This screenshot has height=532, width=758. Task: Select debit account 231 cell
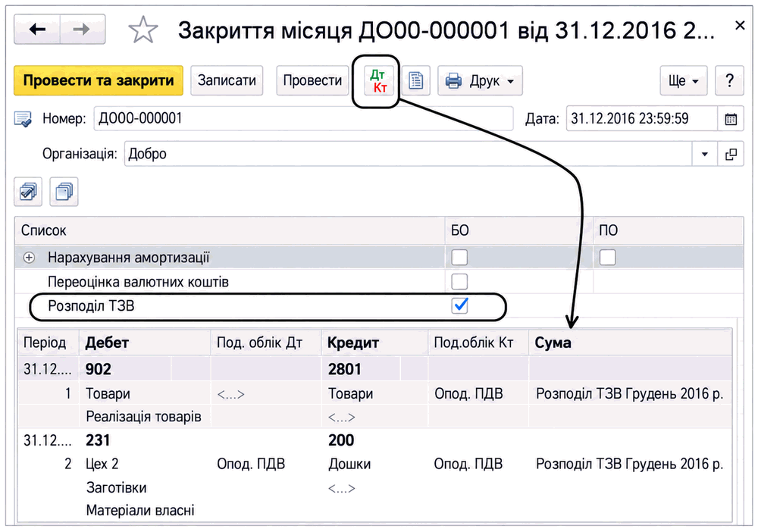[98, 440]
